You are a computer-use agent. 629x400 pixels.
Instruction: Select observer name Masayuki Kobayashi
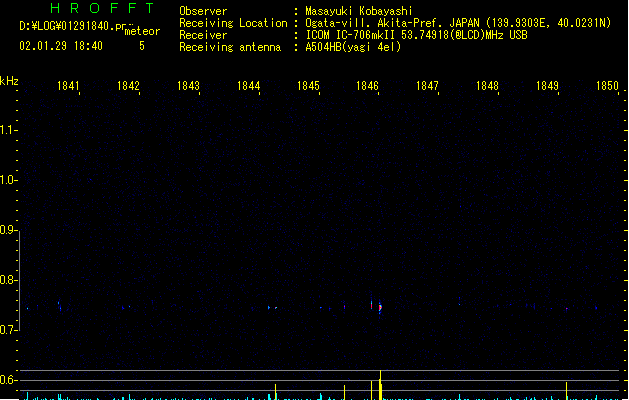359,11
